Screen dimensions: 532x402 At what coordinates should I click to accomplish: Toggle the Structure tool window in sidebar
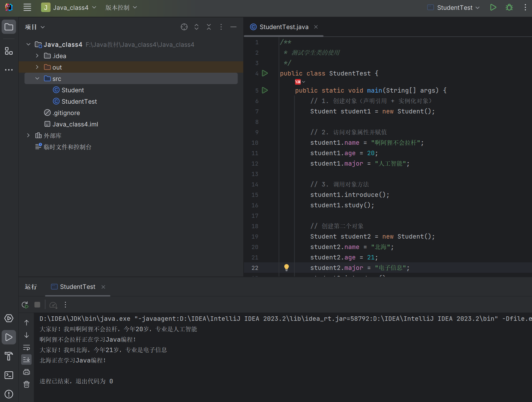tap(9, 51)
